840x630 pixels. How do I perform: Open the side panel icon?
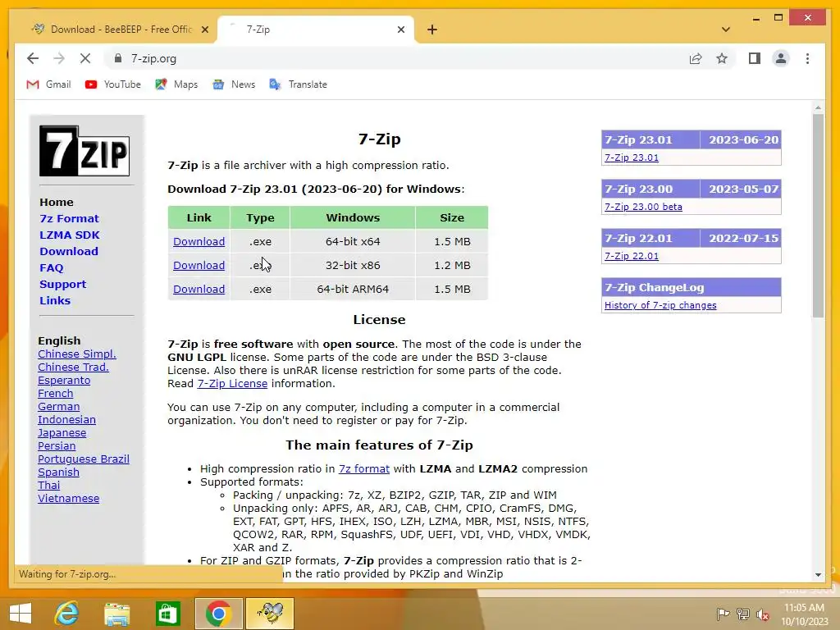tap(755, 58)
